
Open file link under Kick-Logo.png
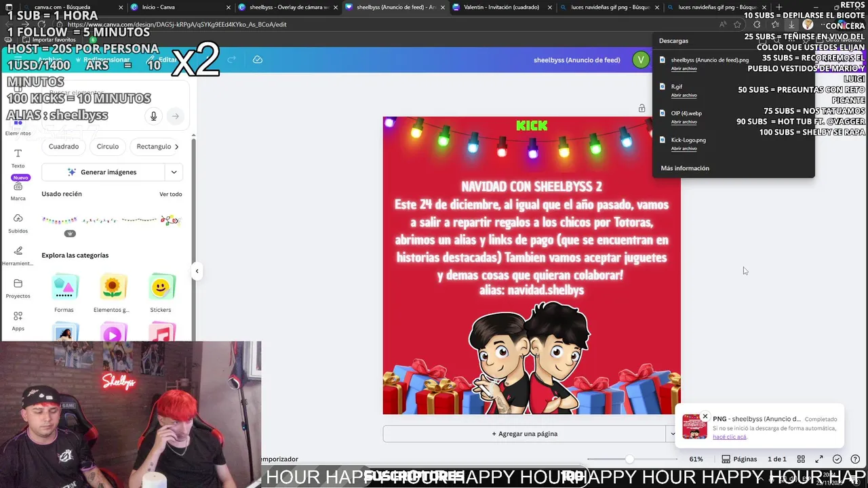(684, 148)
